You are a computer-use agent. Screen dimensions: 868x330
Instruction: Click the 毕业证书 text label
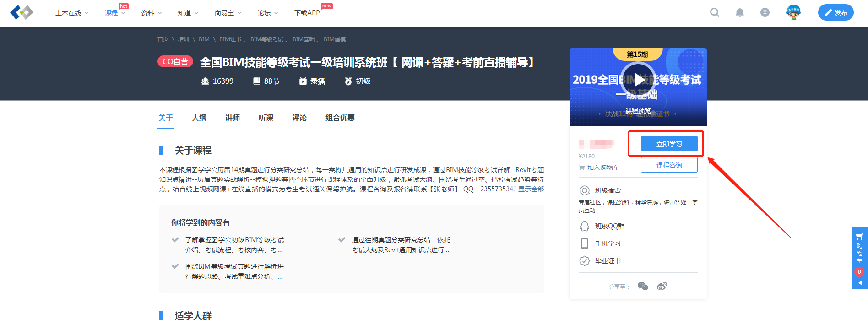pos(608,261)
